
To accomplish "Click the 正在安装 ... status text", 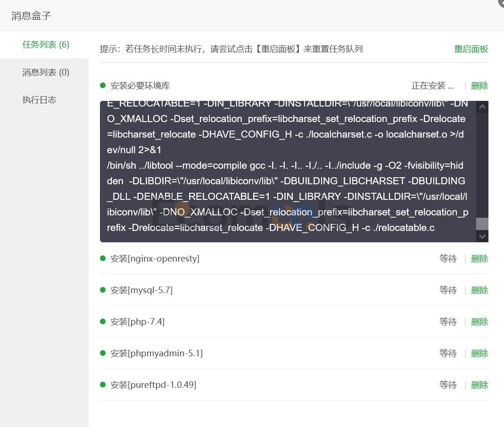I will (x=433, y=86).
